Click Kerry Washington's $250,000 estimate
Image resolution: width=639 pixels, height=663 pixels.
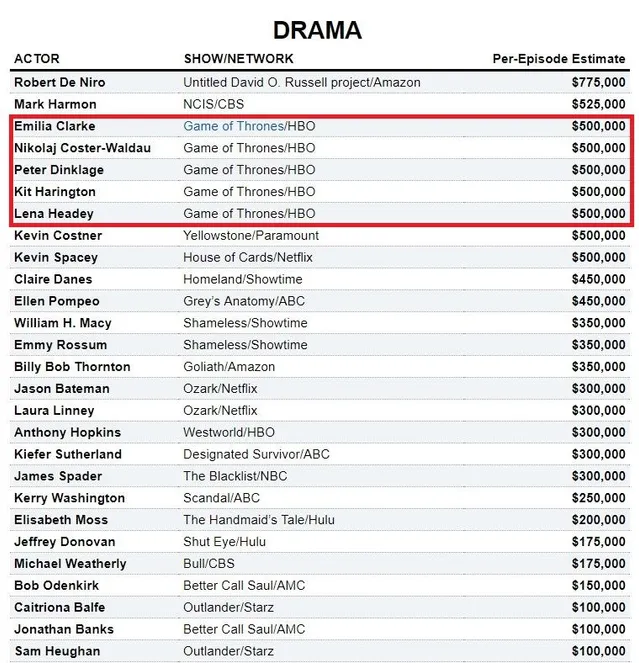click(598, 498)
